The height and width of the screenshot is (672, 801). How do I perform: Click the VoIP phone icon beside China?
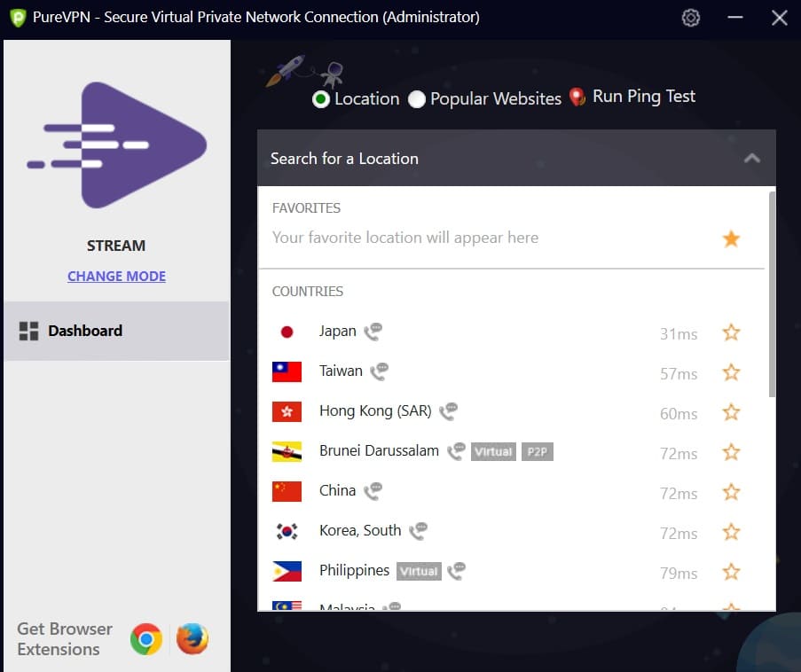[x=373, y=491]
